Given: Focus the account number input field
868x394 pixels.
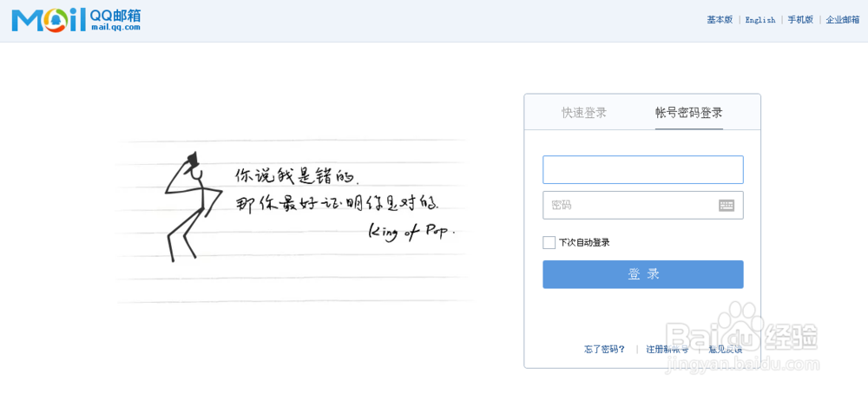Looking at the screenshot, I should pyautogui.click(x=642, y=170).
